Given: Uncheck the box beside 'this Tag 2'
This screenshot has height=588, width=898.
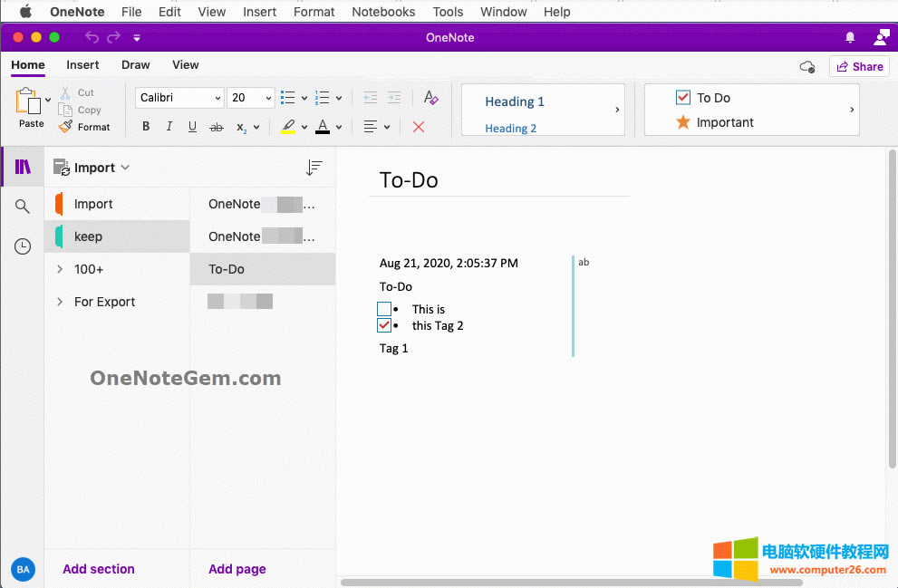Looking at the screenshot, I should pyautogui.click(x=384, y=325).
